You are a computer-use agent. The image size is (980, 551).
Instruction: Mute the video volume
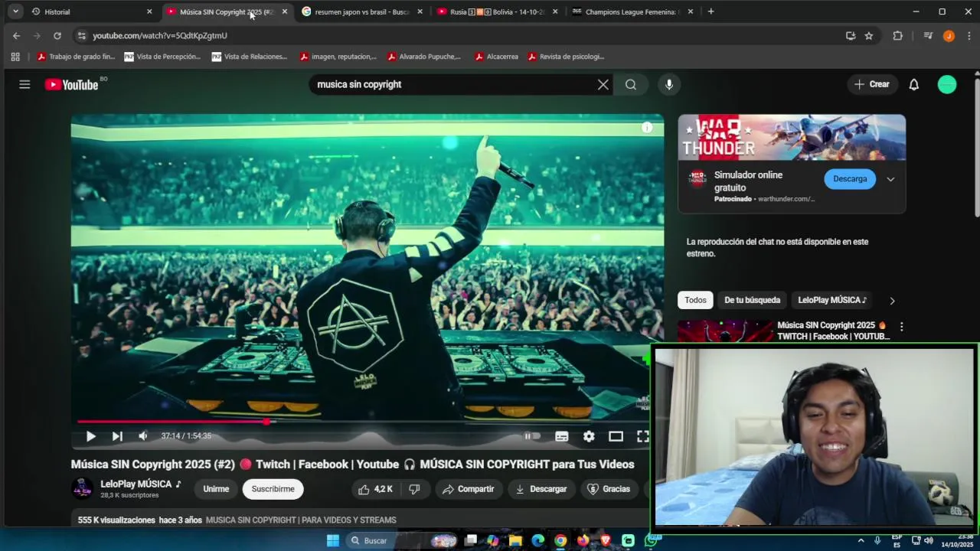[142, 436]
